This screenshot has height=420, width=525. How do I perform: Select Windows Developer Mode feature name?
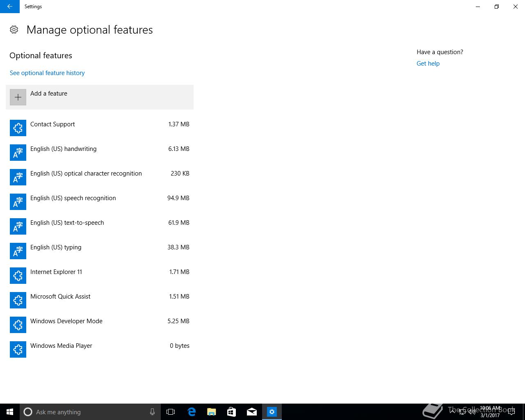66,321
